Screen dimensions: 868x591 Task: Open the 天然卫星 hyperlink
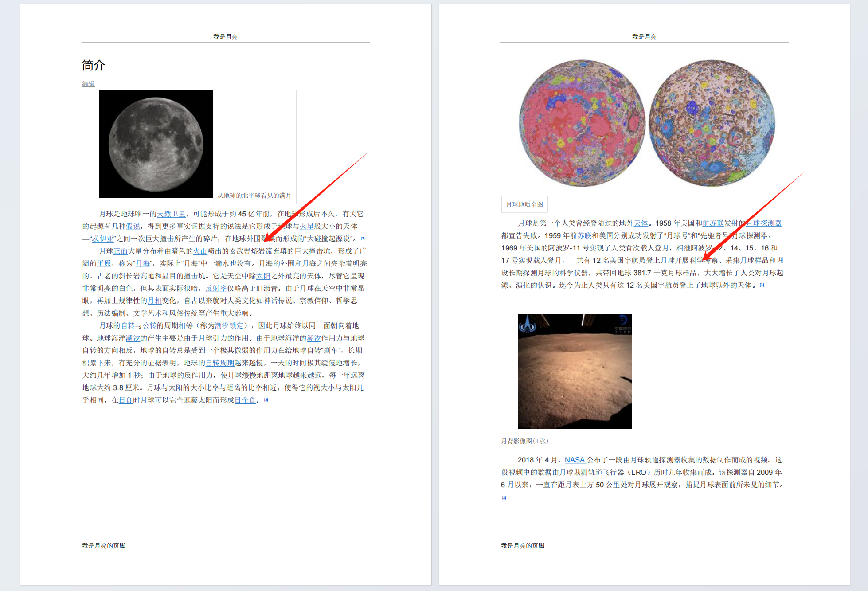[x=171, y=214]
